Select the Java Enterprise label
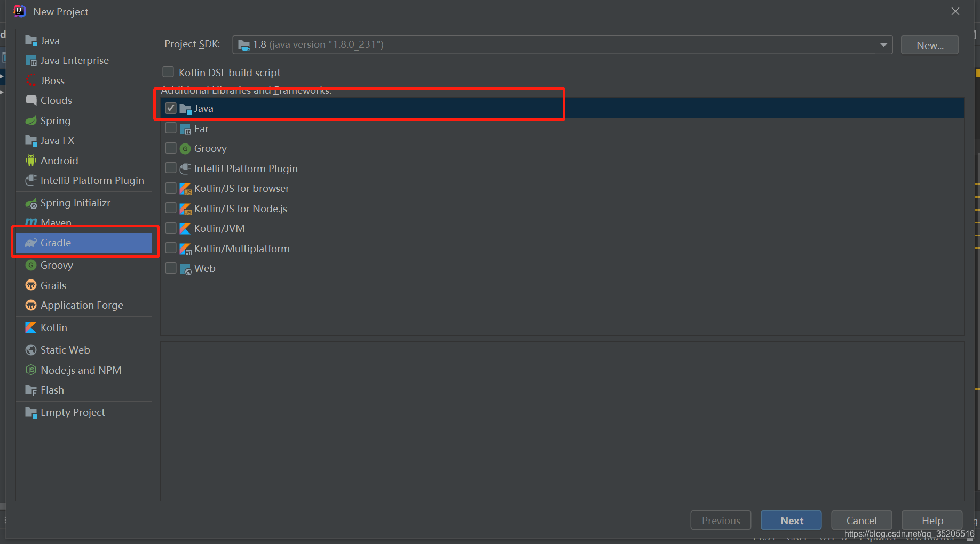 tap(75, 60)
